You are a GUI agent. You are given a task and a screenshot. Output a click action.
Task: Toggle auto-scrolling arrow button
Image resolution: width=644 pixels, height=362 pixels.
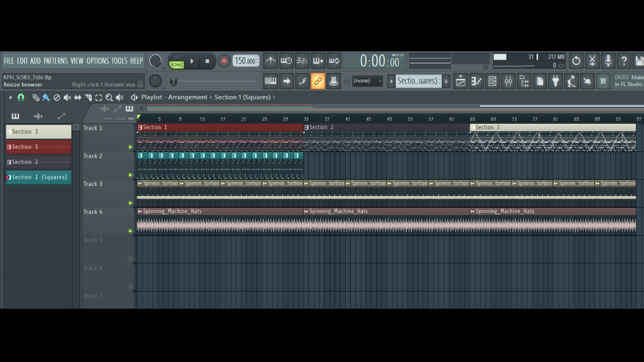286,81
